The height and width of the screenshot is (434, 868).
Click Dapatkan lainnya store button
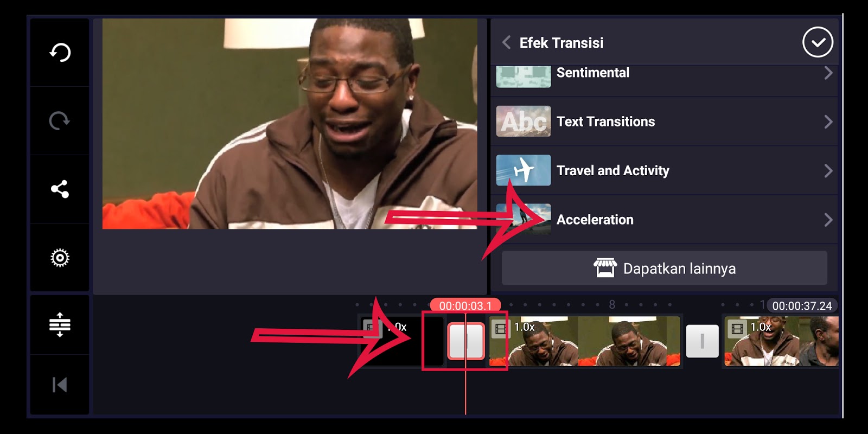tap(665, 268)
